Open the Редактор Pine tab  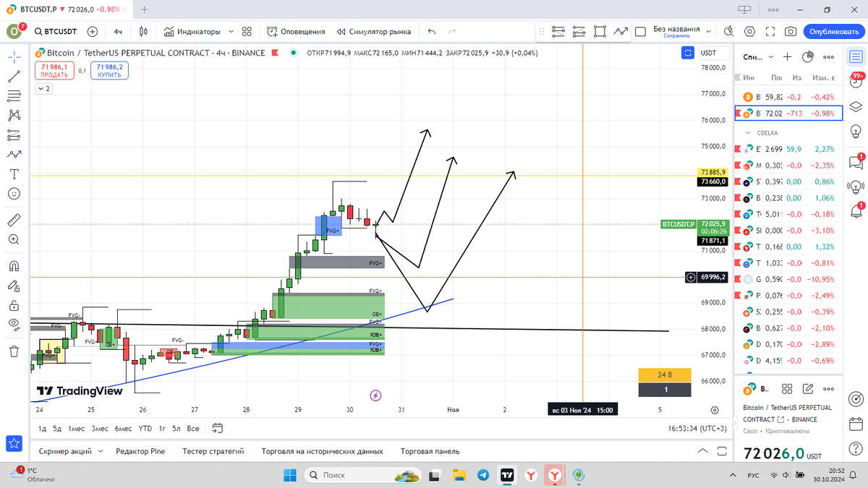140,451
